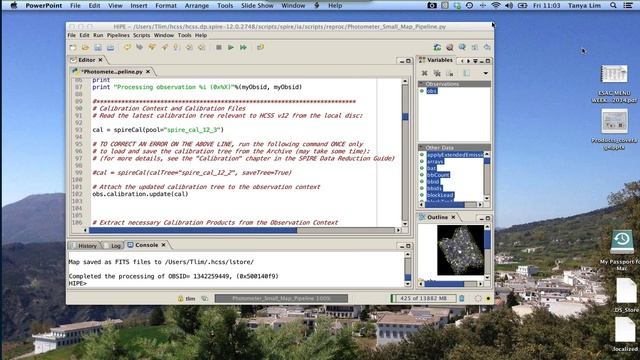Click the delete all variables icon in Variables
This screenshot has height=360, width=640.
tap(437, 73)
